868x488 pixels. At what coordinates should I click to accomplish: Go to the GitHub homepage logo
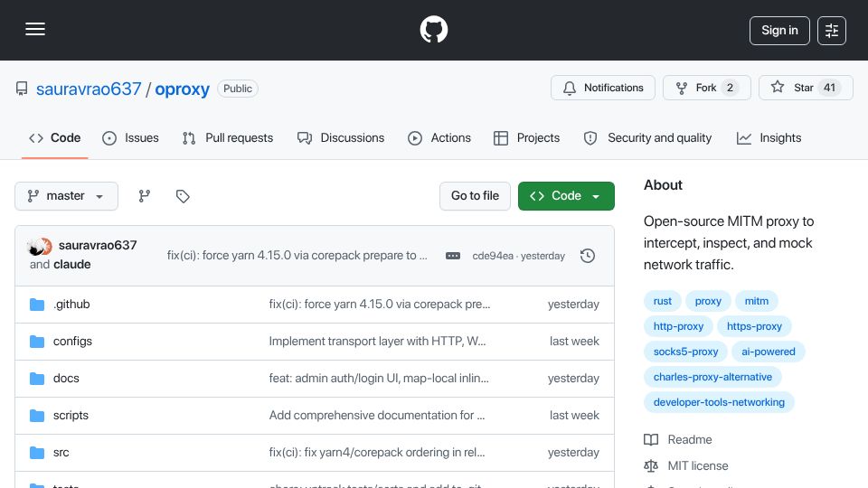433,29
